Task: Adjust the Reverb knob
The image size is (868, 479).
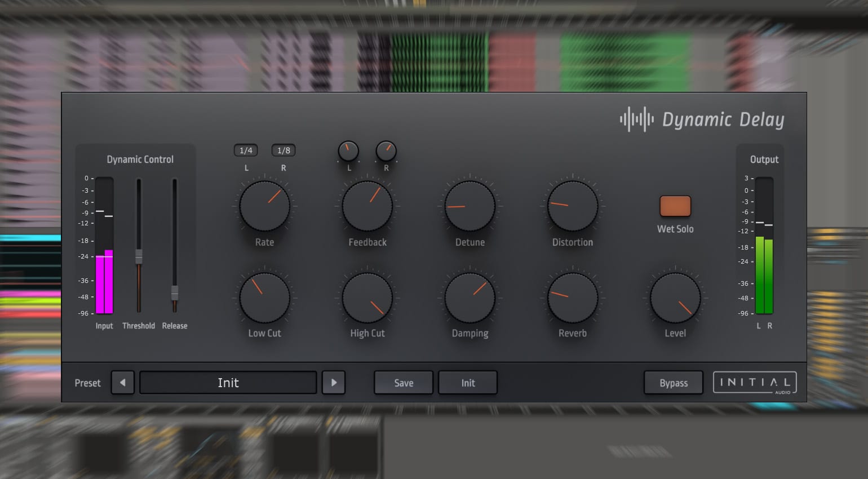Action: 572,297
